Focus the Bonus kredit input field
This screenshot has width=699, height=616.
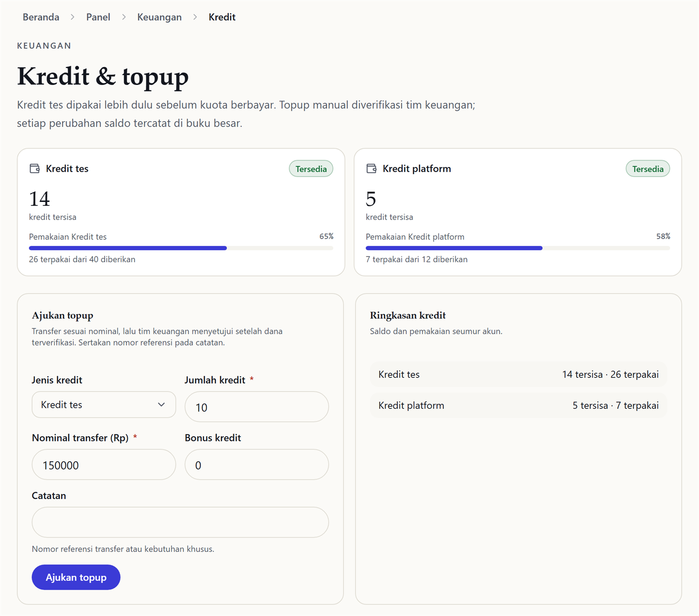pos(257,465)
